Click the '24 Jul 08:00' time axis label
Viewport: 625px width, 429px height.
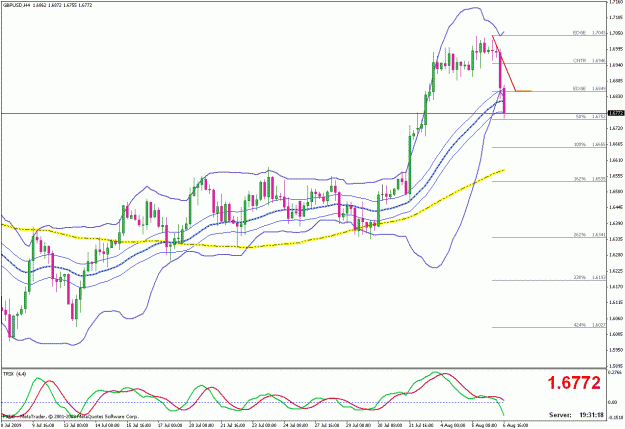coord(295,425)
